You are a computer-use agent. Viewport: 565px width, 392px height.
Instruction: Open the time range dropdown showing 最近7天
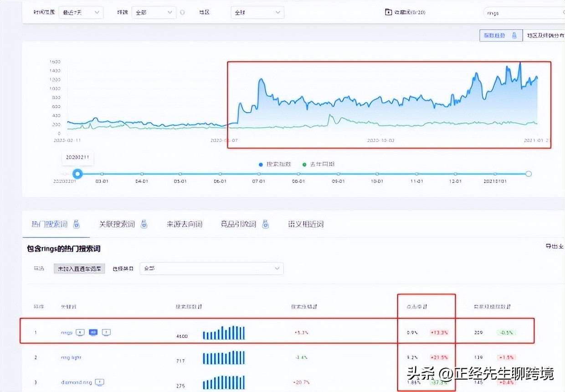[80, 12]
